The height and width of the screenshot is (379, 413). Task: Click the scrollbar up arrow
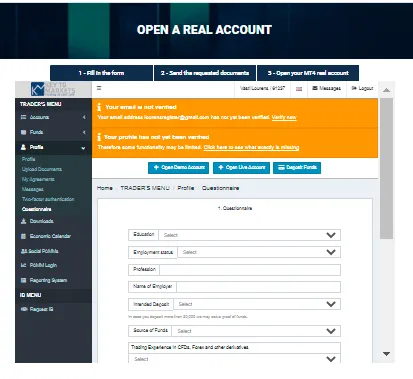pyautogui.click(x=386, y=90)
